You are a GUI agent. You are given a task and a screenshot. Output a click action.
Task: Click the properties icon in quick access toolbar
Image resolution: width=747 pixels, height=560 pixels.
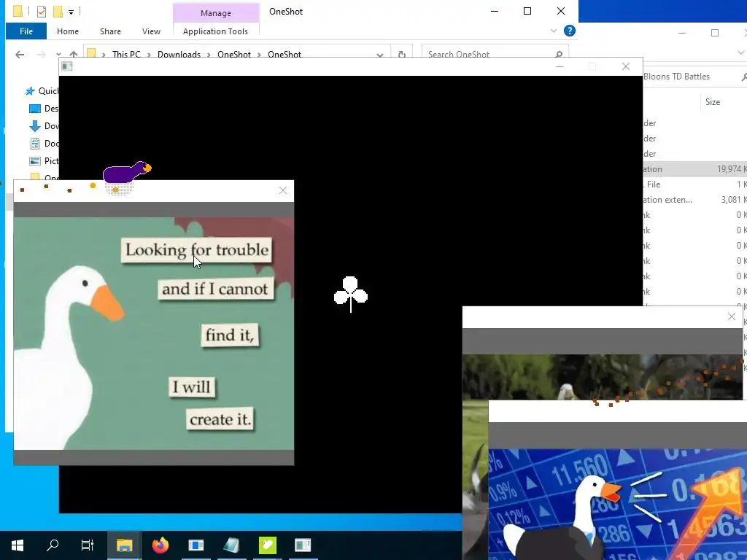42,12
